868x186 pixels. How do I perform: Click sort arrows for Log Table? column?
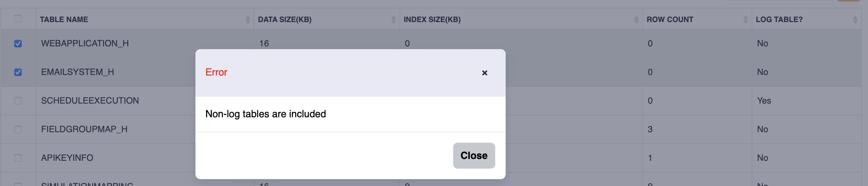click(855, 20)
